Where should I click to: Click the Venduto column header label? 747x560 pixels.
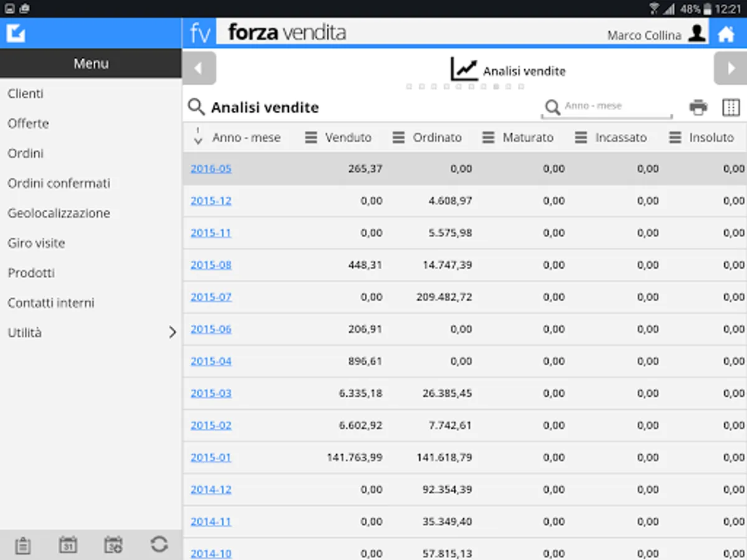(348, 138)
